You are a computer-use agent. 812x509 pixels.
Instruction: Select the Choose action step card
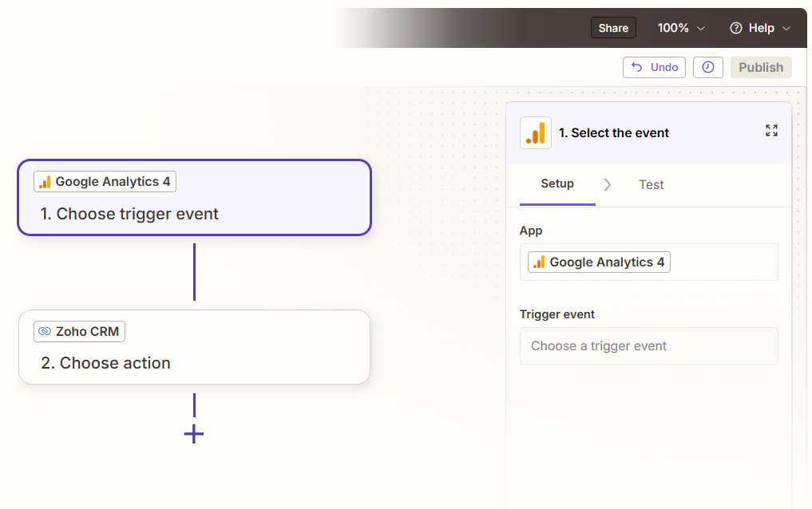[x=194, y=347]
